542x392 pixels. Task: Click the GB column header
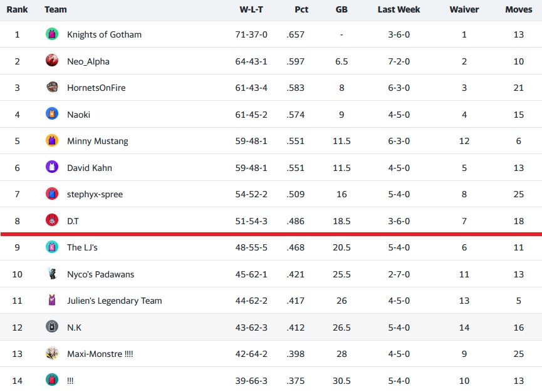pyautogui.click(x=341, y=9)
